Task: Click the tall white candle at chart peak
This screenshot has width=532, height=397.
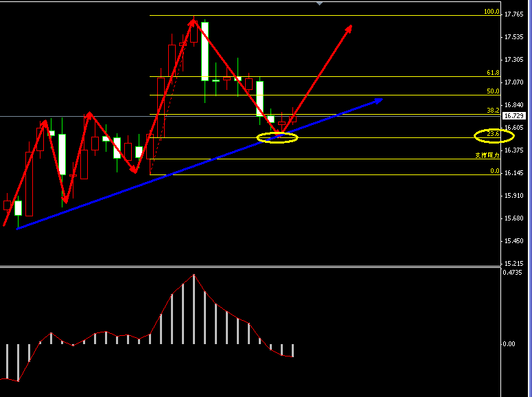Action: (205, 52)
